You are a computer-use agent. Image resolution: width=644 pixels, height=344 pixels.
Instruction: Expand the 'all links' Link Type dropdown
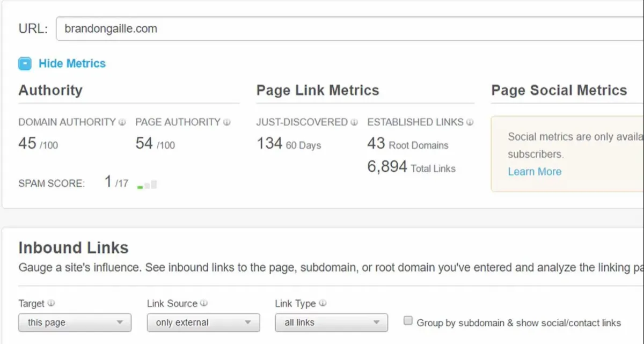331,323
